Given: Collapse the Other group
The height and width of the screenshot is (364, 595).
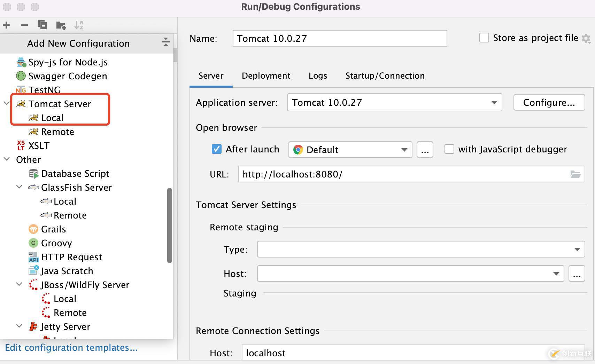Looking at the screenshot, I should tap(6, 159).
